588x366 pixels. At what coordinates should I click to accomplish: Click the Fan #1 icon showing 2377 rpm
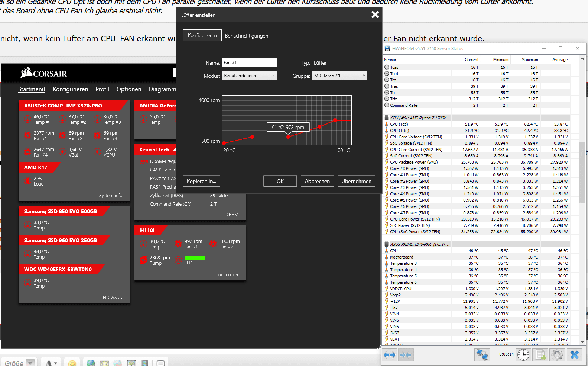27,135
